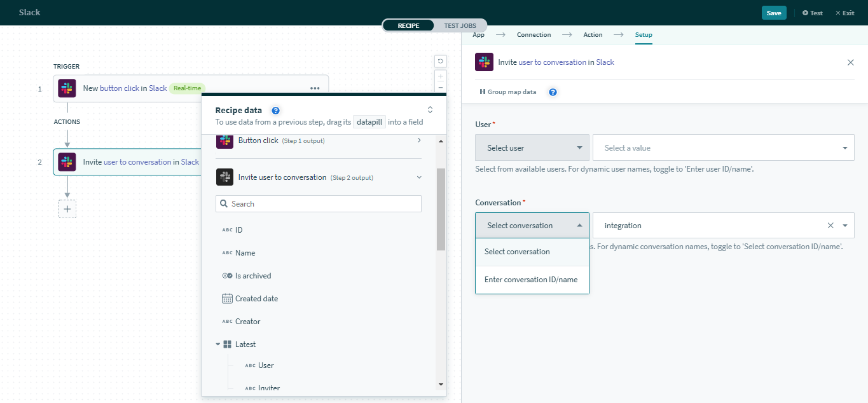Open the three-dot menu on trigger step
This screenshot has height=403, width=868.
[x=315, y=88]
